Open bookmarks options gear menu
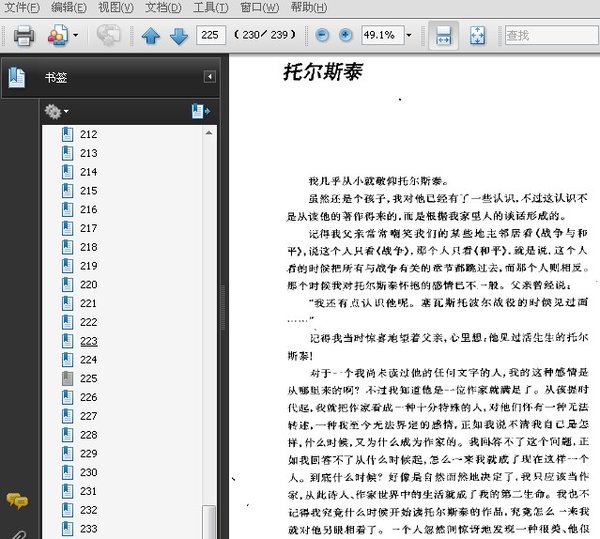The height and width of the screenshot is (539, 600). 56,111
